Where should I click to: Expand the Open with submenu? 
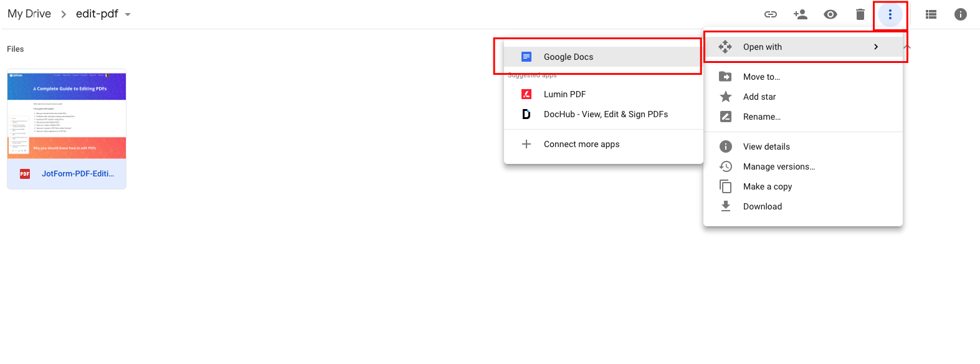803,47
